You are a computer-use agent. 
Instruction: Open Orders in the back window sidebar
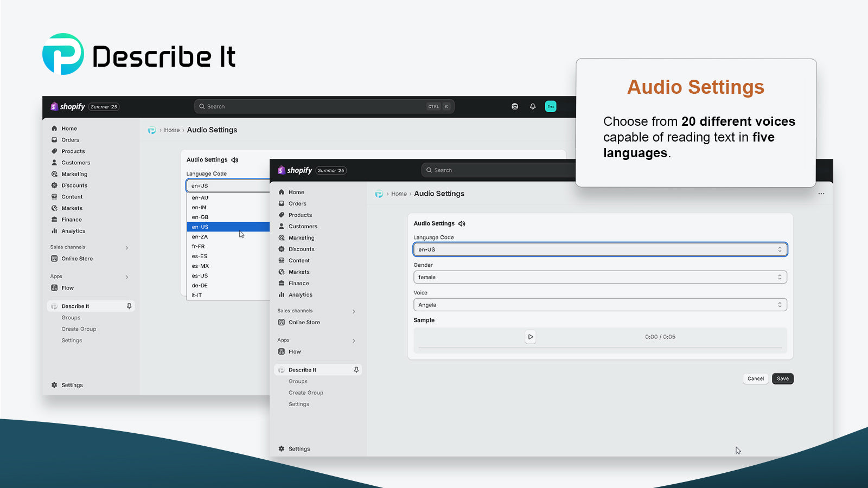[x=70, y=140]
